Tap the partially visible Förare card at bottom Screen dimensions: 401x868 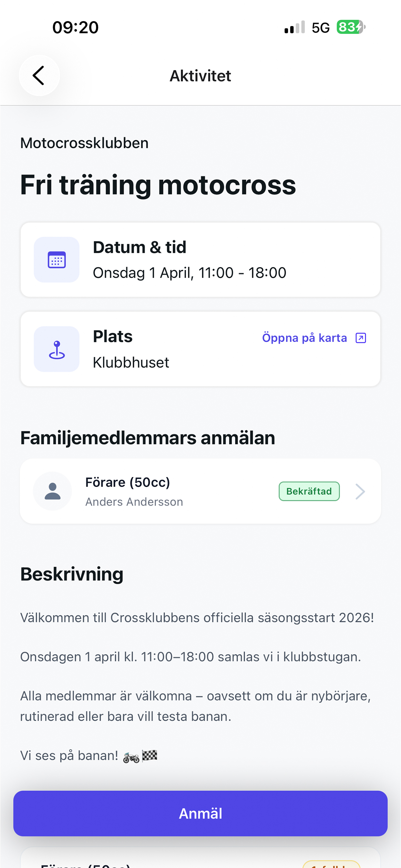coord(200,858)
